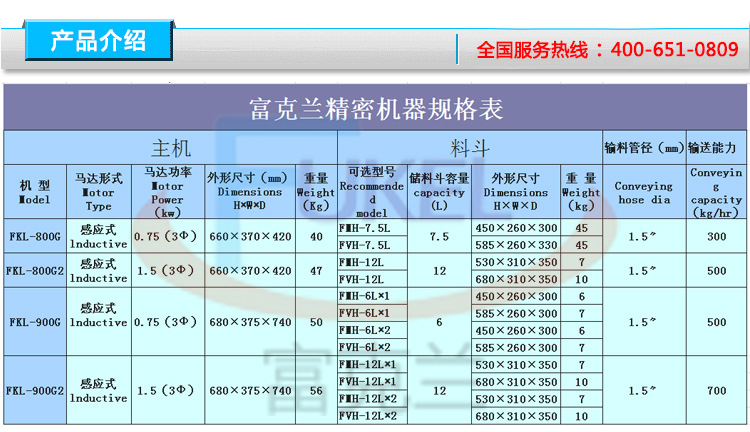Select 585×260×330 in the FVH-7.5L row
The width and height of the screenshot is (750, 432).
[x=516, y=245]
